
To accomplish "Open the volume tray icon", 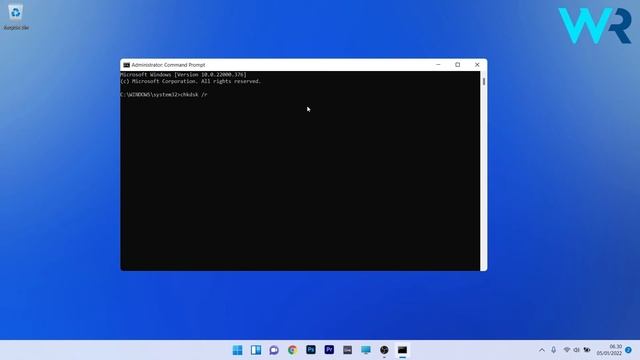I will coord(576,350).
